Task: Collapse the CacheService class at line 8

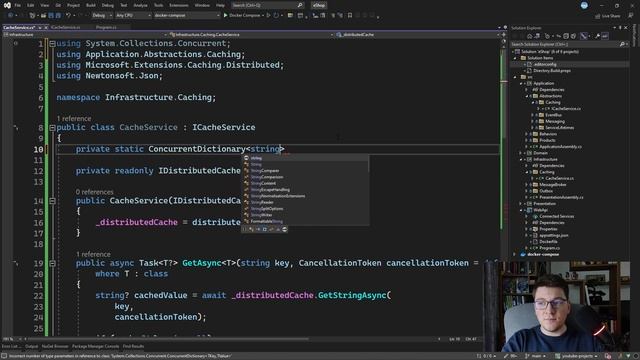Action: pyautogui.click(x=52, y=128)
